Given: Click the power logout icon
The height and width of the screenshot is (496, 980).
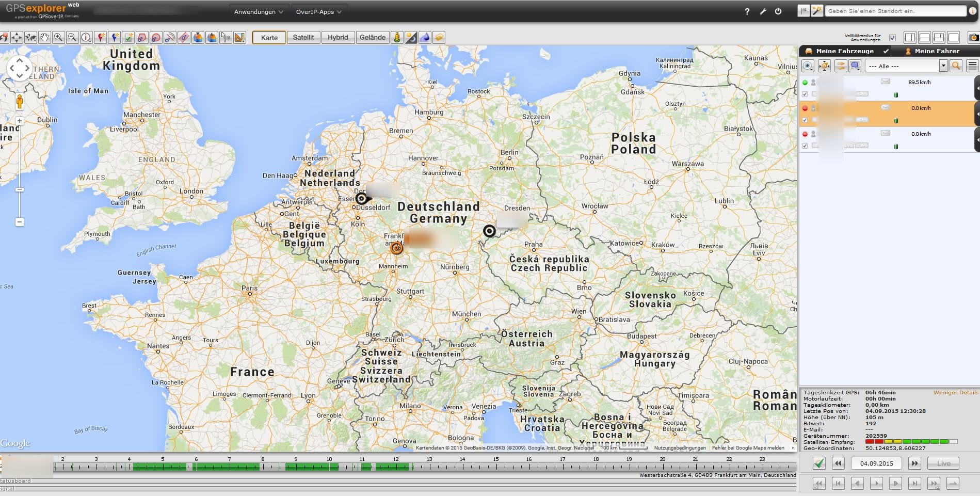Looking at the screenshot, I should pos(778,11).
